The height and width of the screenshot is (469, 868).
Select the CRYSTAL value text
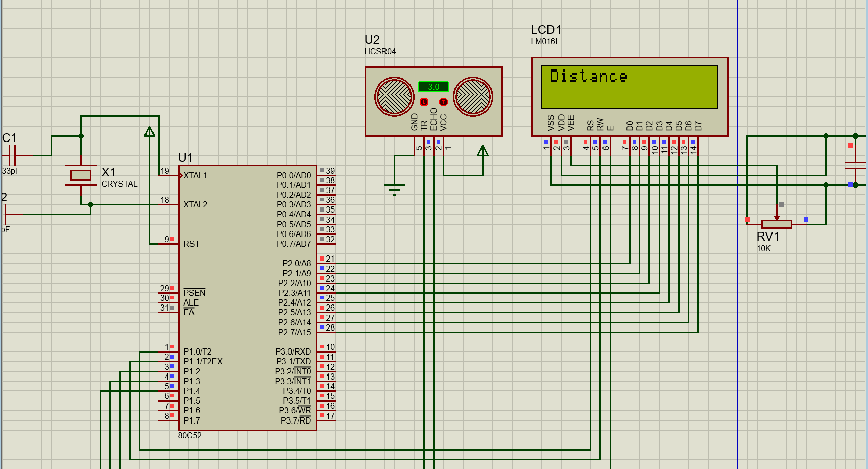coord(119,184)
